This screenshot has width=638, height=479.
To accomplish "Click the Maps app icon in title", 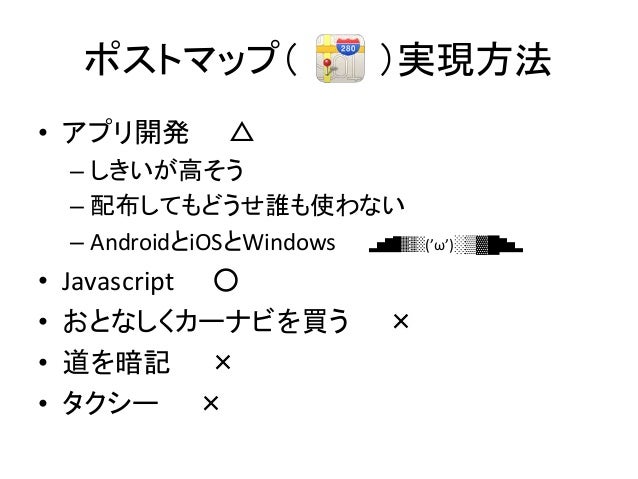I will point(341,58).
